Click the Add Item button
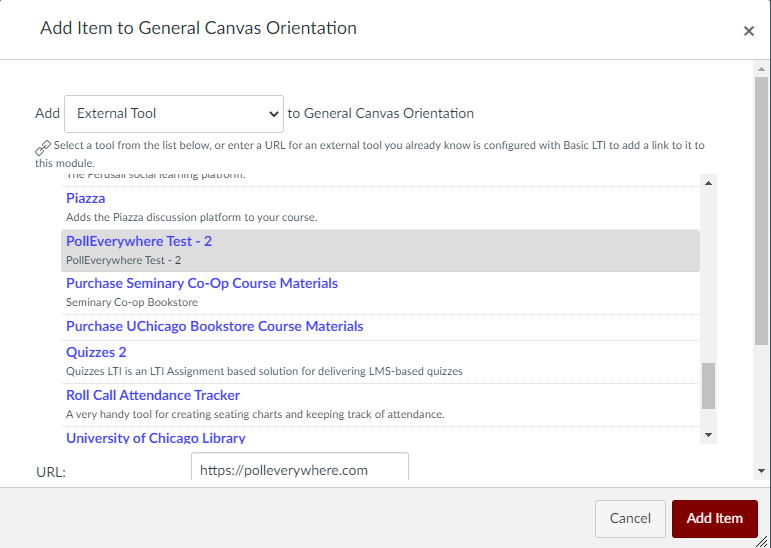Image resolution: width=771 pixels, height=548 pixels. (714, 518)
